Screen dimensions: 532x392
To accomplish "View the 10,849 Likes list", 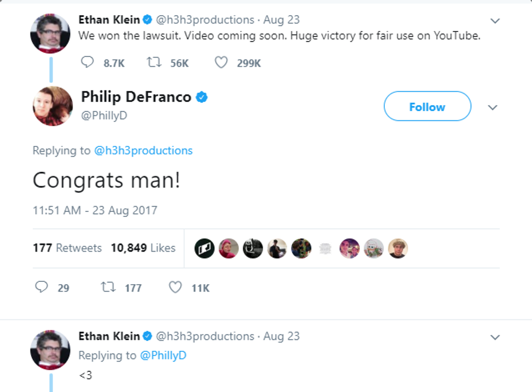I will 143,248.
